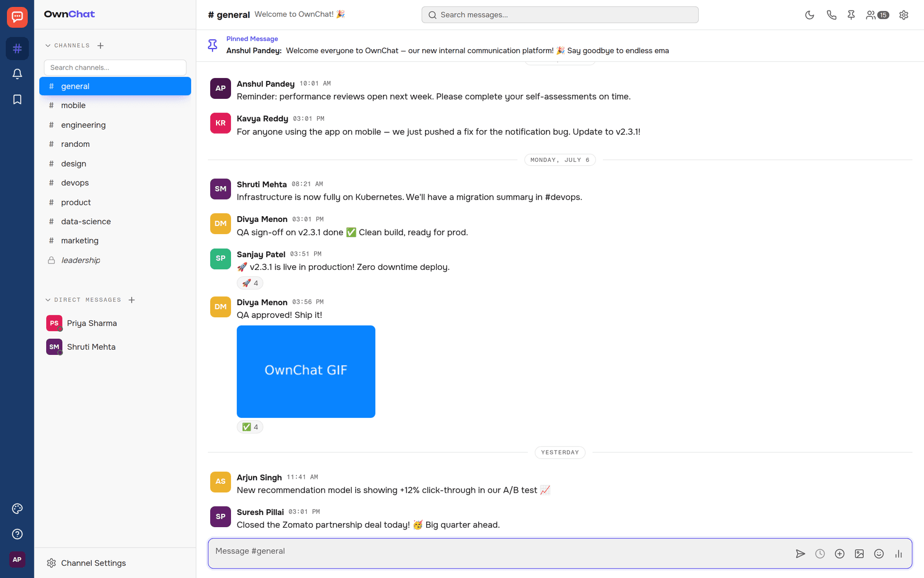Click Suresh Pillai's avatar
924x578 pixels.
click(x=221, y=517)
